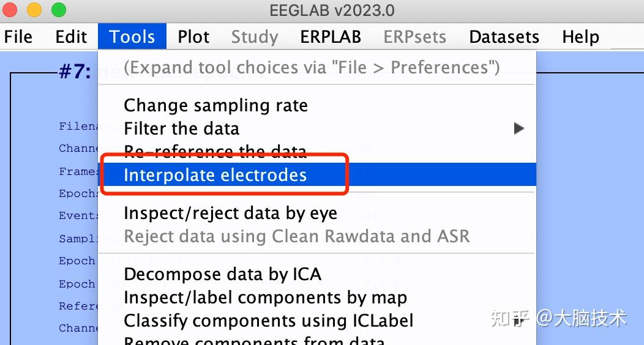Viewport: 644px width, 345px height.
Task: Choose Inspect/label components by map
Action: [x=265, y=297]
